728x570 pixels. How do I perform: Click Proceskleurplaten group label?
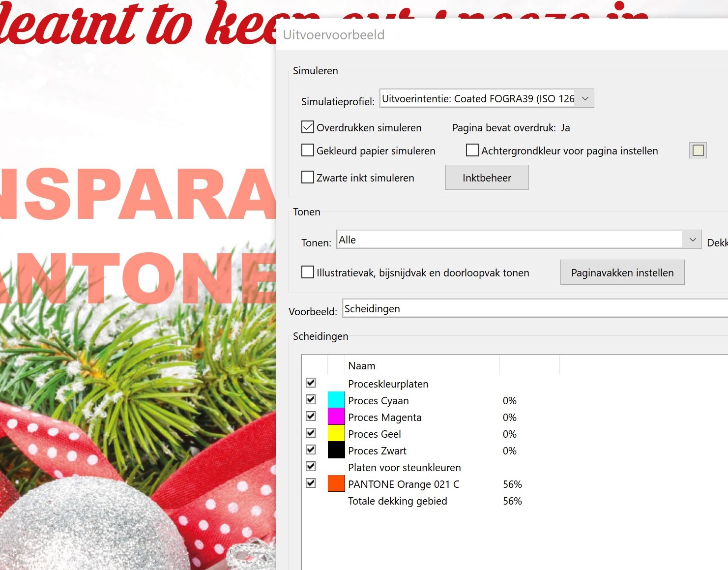point(388,384)
